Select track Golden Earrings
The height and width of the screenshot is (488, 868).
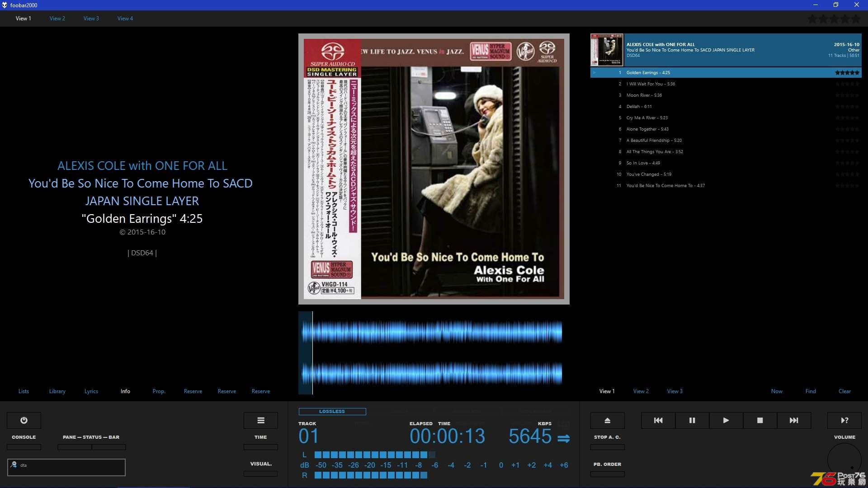[x=726, y=72]
